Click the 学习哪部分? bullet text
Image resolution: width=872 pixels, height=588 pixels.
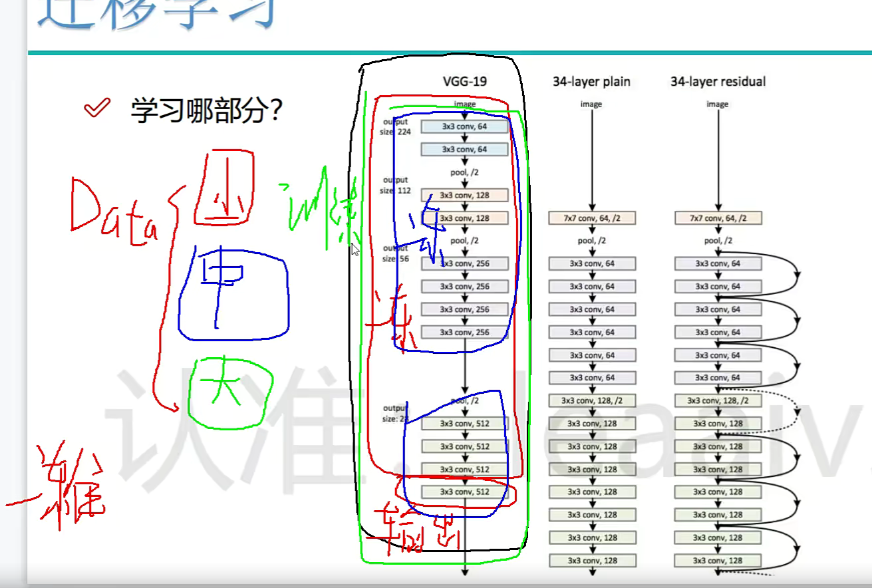click(x=208, y=110)
